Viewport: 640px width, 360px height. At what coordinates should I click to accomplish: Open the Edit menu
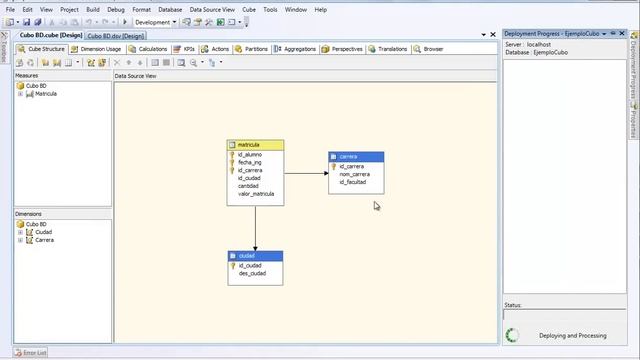[x=27, y=9]
